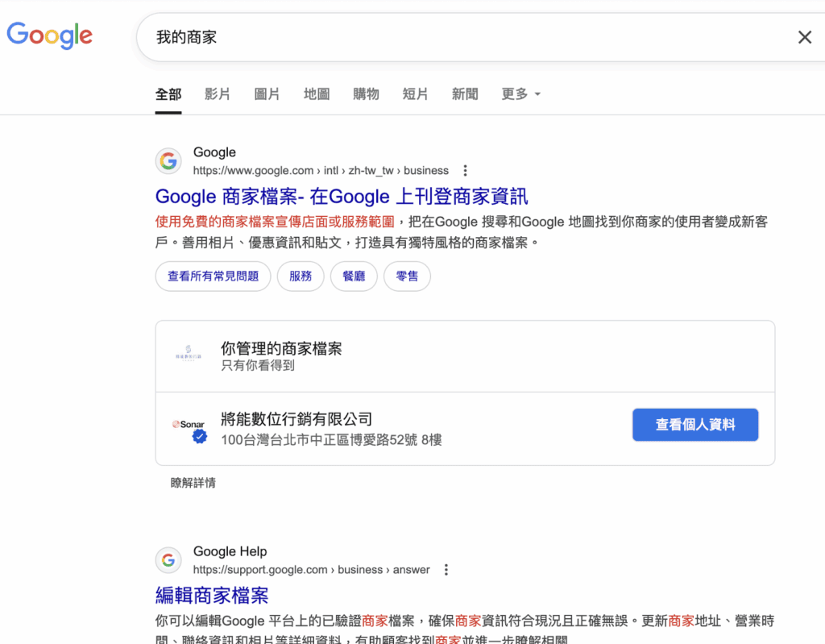
Task: Click the Sonar company logo thumbnail
Action: [189, 425]
